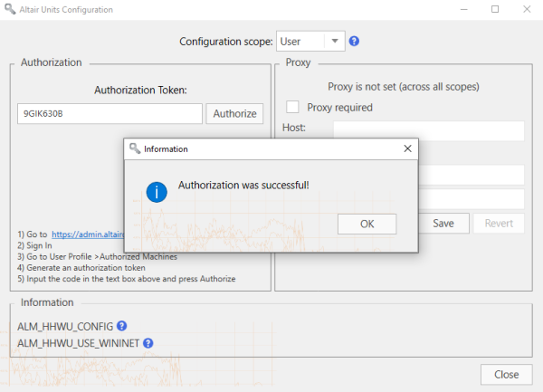Click the ALM_HHWU_USE_WININET label
Viewport: 543px width, 392px height.
pyautogui.click(x=78, y=343)
